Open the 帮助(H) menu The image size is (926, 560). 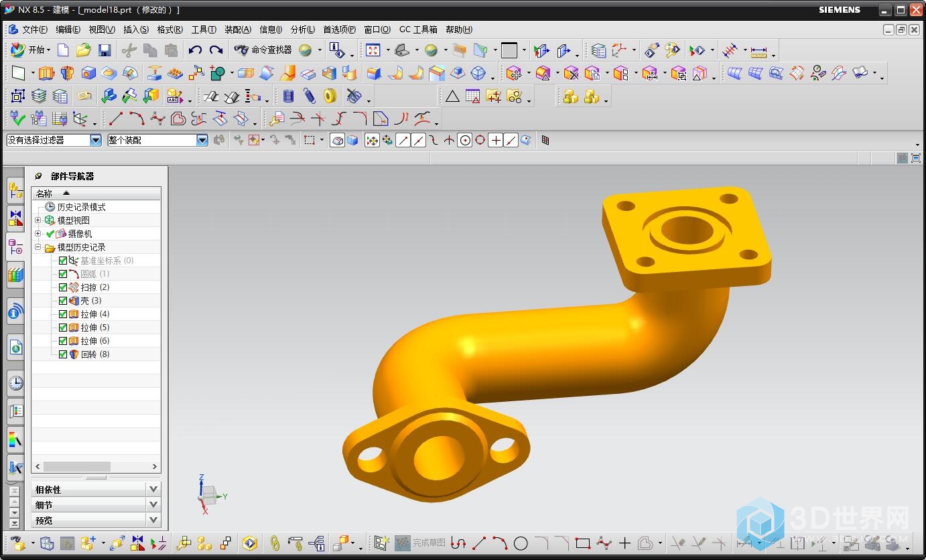pos(459,29)
